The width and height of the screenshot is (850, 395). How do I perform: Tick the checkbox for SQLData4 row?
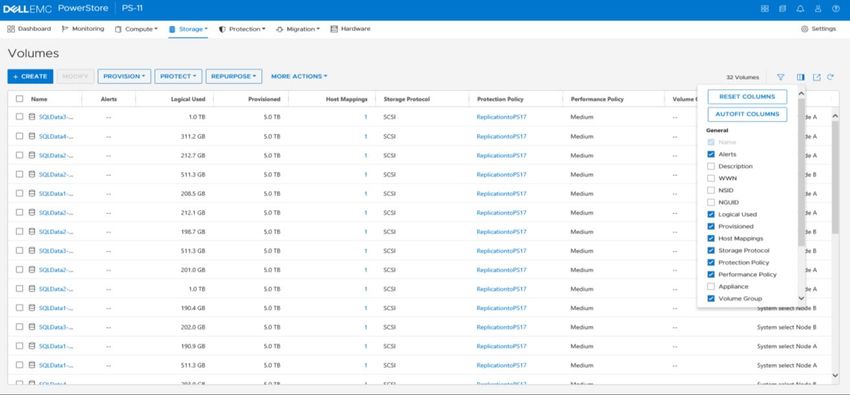pyautogui.click(x=20, y=136)
